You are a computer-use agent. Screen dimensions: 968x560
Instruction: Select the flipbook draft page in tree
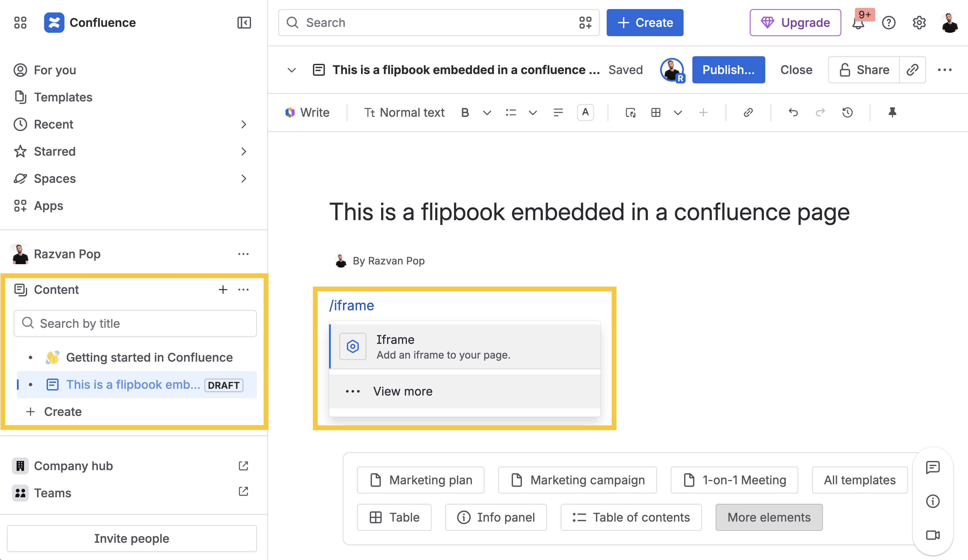(x=136, y=385)
